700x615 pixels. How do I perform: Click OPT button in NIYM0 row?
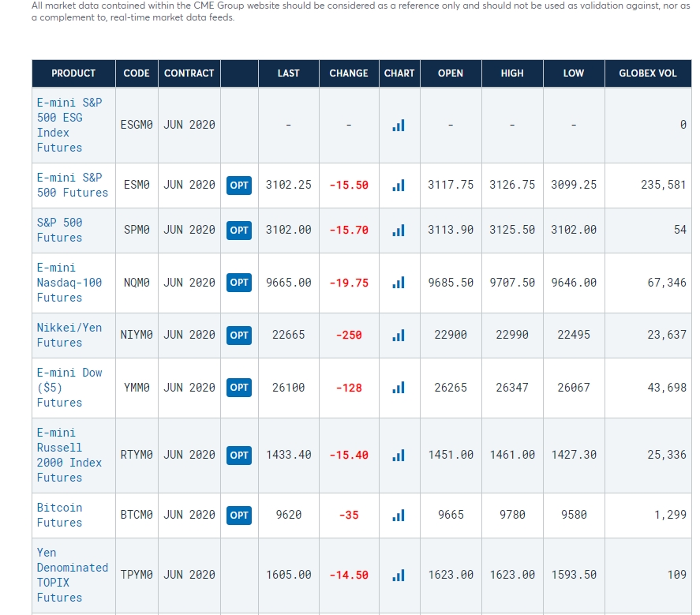coord(239,335)
